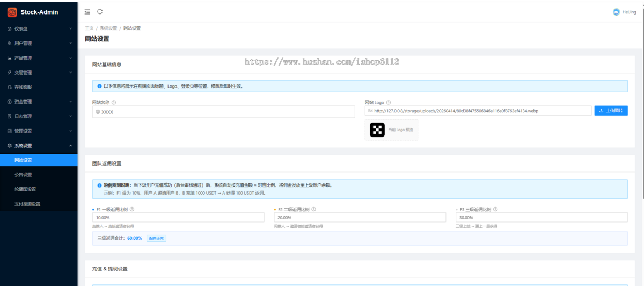Image resolution: width=644 pixels, height=286 pixels.
Task: Click the current Logo preview thumbnail
Action: 377,130
